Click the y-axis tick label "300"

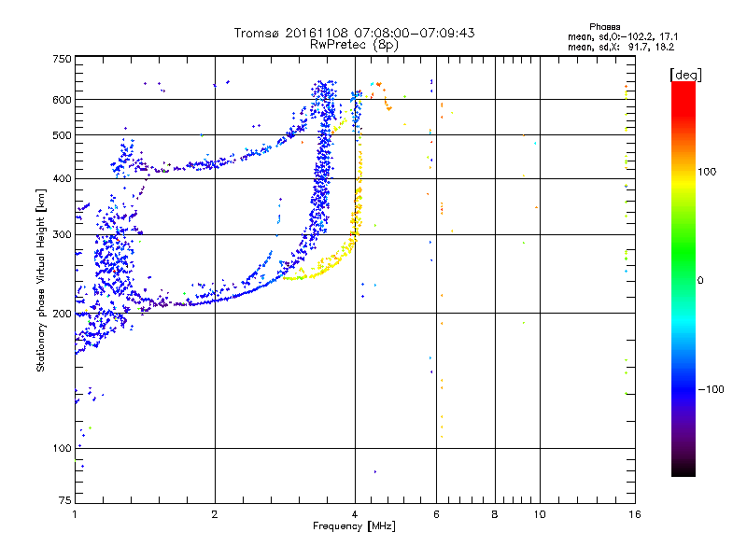click(x=62, y=235)
